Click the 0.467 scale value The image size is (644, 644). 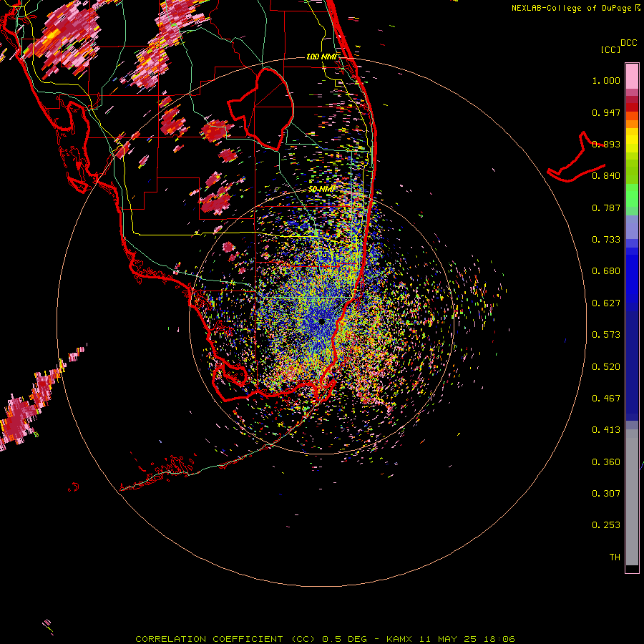coord(606,399)
